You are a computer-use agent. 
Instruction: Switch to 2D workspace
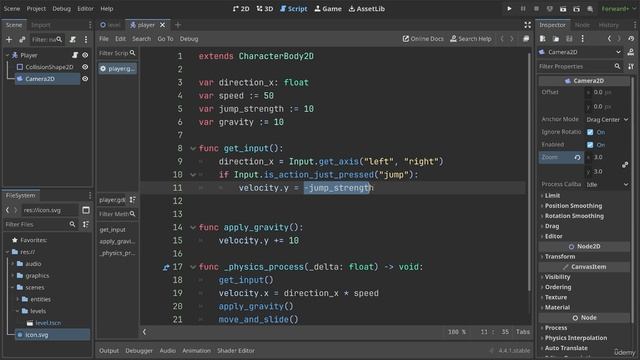coord(241,9)
